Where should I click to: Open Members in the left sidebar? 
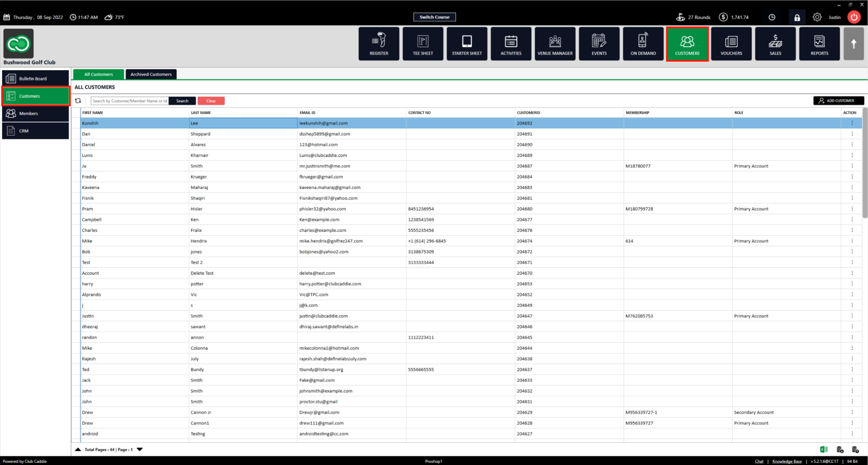(36, 114)
